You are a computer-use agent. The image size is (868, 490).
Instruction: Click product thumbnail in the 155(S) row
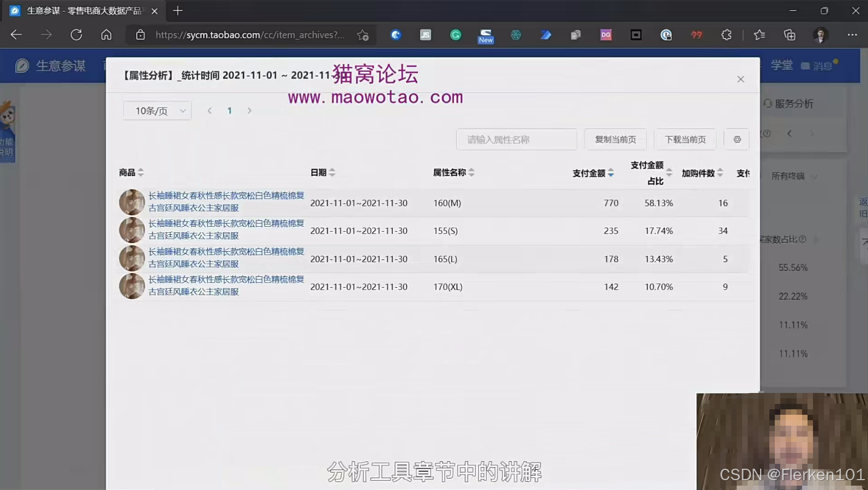pyautogui.click(x=132, y=230)
